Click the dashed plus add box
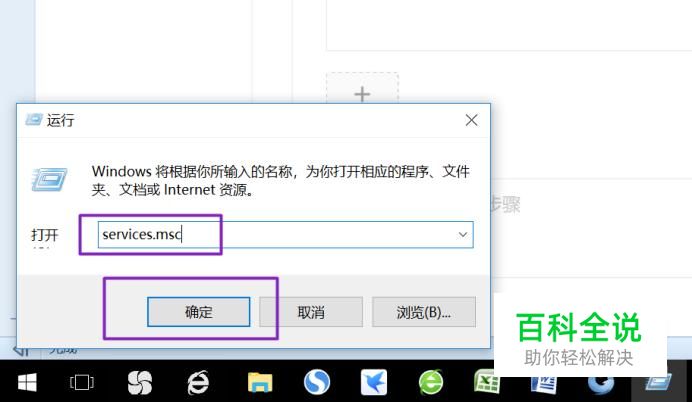The height and width of the screenshot is (402, 692). coord(362,88)
